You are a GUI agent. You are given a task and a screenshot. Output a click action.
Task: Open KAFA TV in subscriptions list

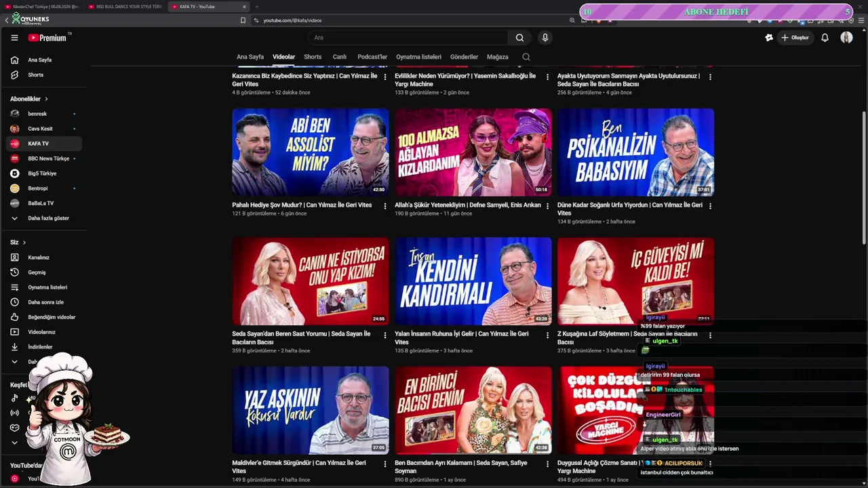[x=44, y=144]
